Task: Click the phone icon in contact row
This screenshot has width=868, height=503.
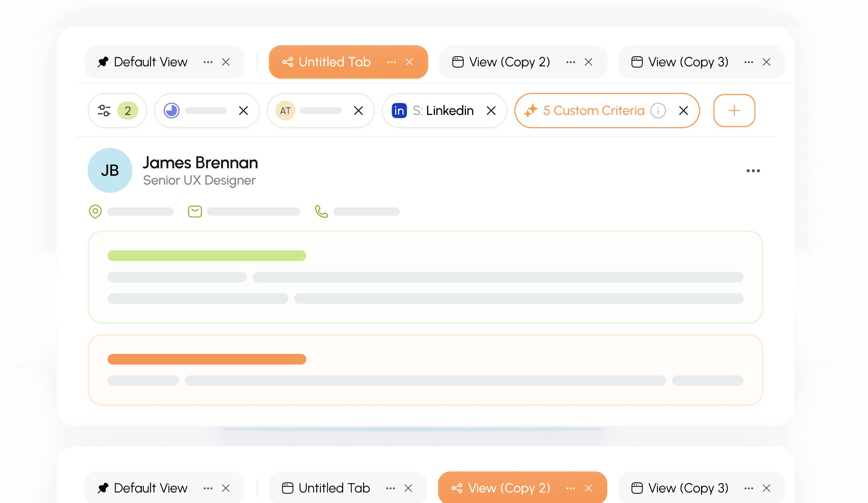Action: click(321, 212)
